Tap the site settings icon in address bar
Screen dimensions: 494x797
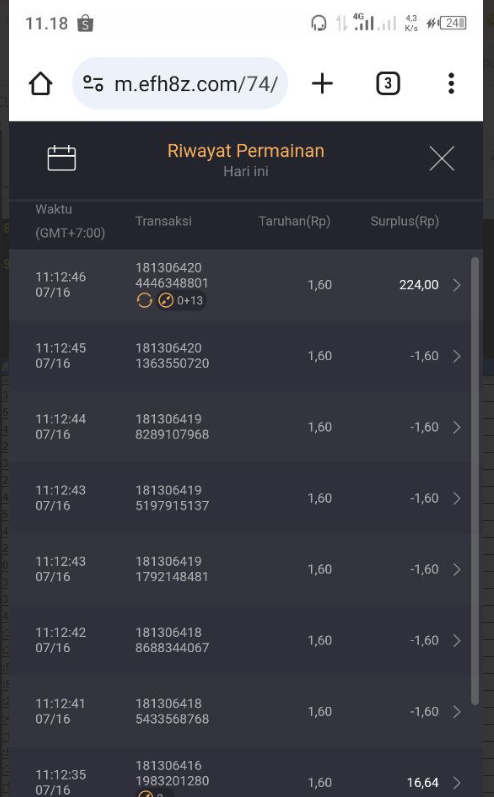pos(94,83)
